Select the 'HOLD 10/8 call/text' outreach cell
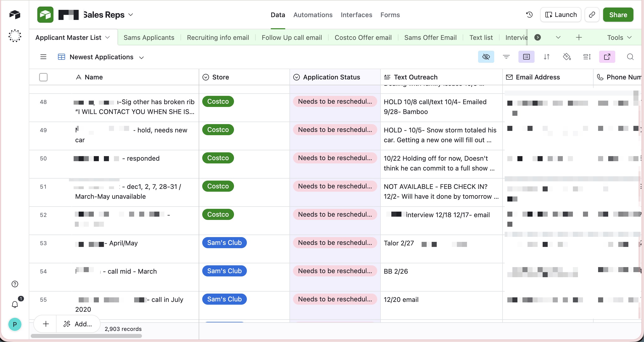 pos(441,108)
